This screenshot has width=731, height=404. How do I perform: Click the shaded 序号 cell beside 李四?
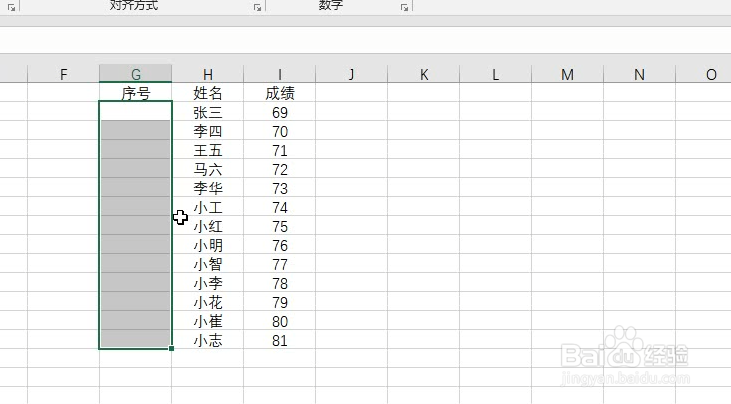(136, 130)
